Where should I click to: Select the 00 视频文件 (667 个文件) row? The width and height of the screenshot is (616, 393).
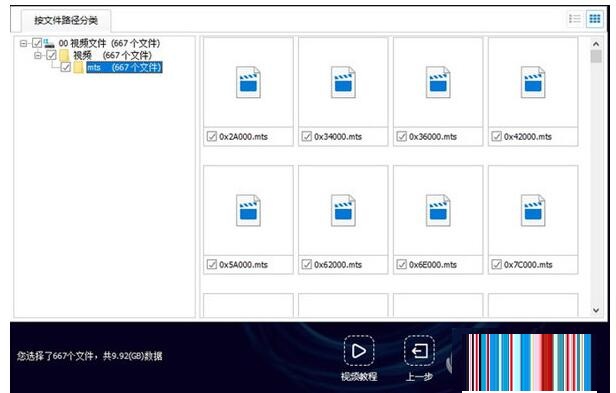coord(109,43)
